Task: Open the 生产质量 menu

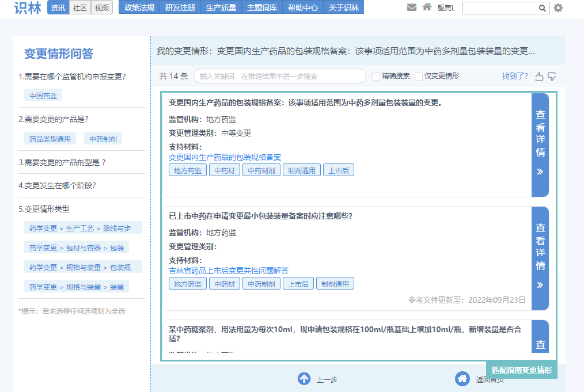Action: click(x=221, y=7)
